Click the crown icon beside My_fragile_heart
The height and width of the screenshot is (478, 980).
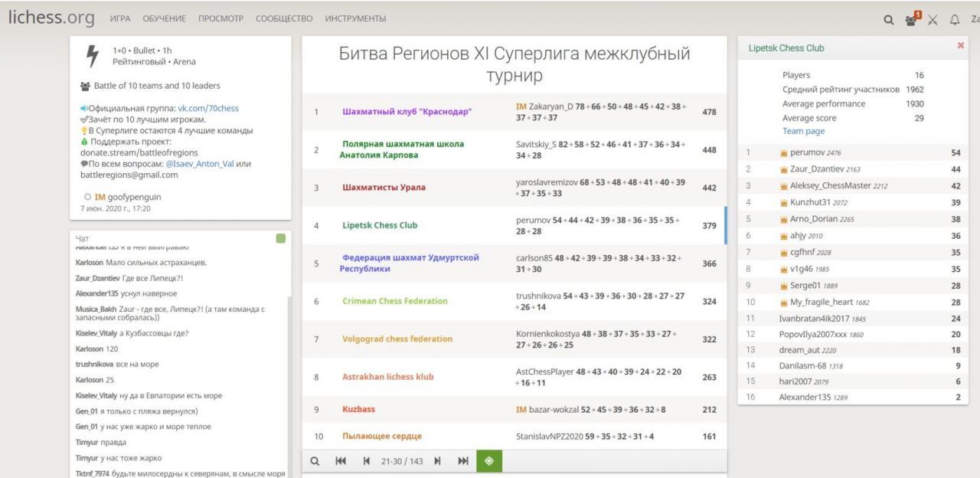pyautogui.click(x=784, y=303)
